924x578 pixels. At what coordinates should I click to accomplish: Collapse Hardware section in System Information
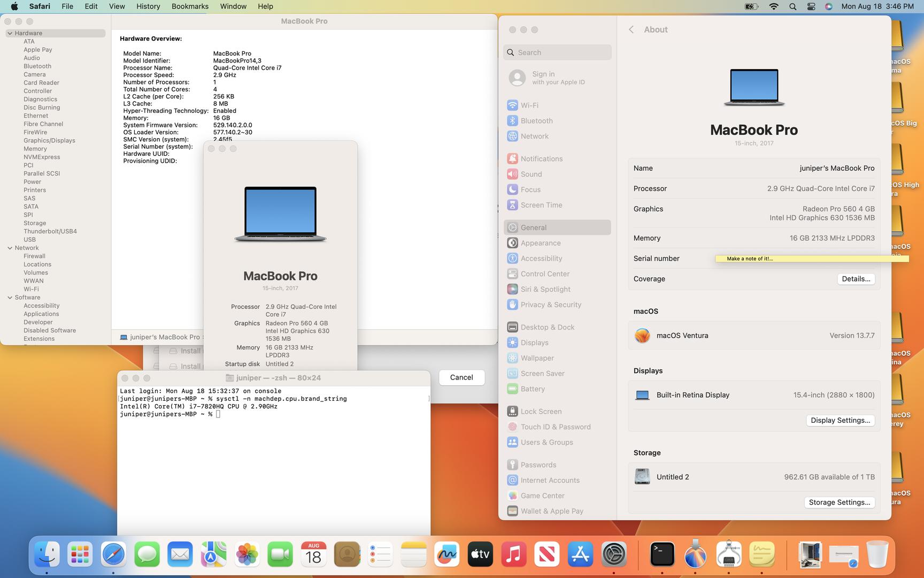pyautogui.click(x=10, y=33)
